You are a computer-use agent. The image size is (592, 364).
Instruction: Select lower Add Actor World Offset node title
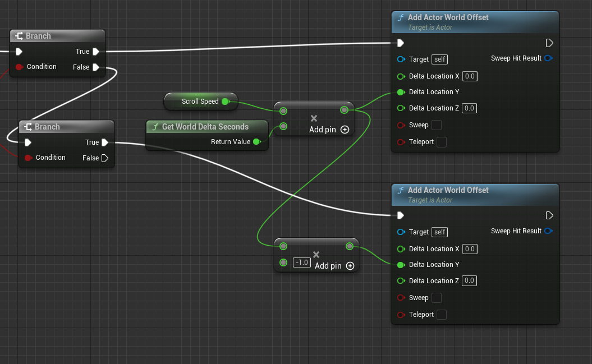[x=448, y=190]
